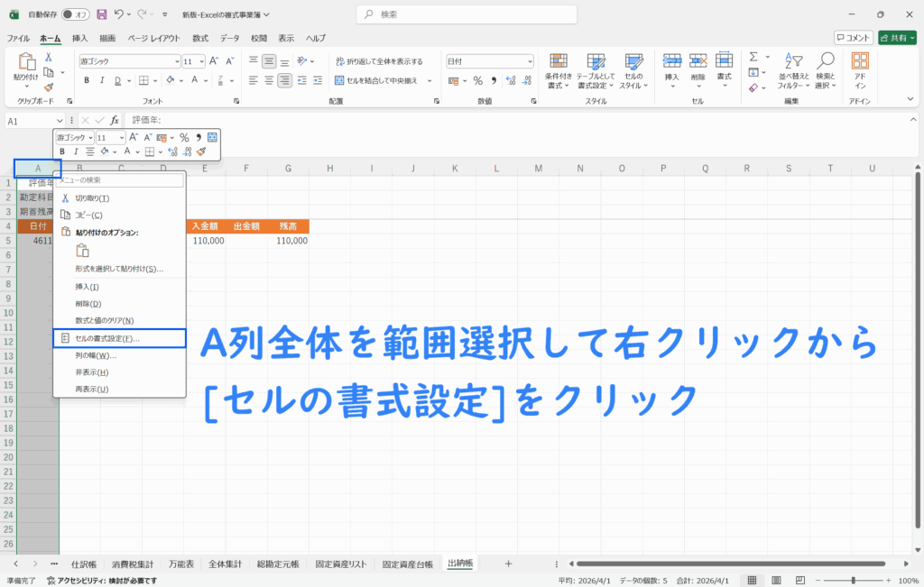The image size is (924, 587).
Task: Click the コメント comments button
Action: pyautogui.click(x=854, y=38)
